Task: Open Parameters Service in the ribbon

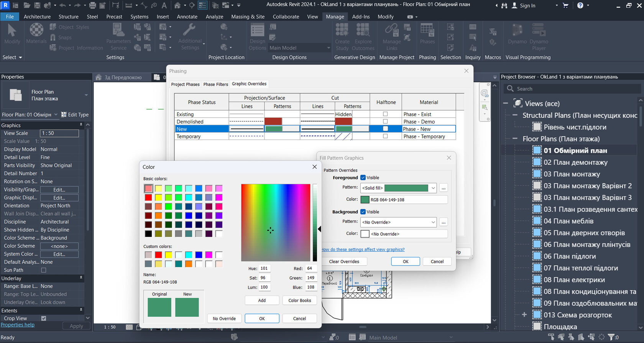Action: click(x=118, y=37)
